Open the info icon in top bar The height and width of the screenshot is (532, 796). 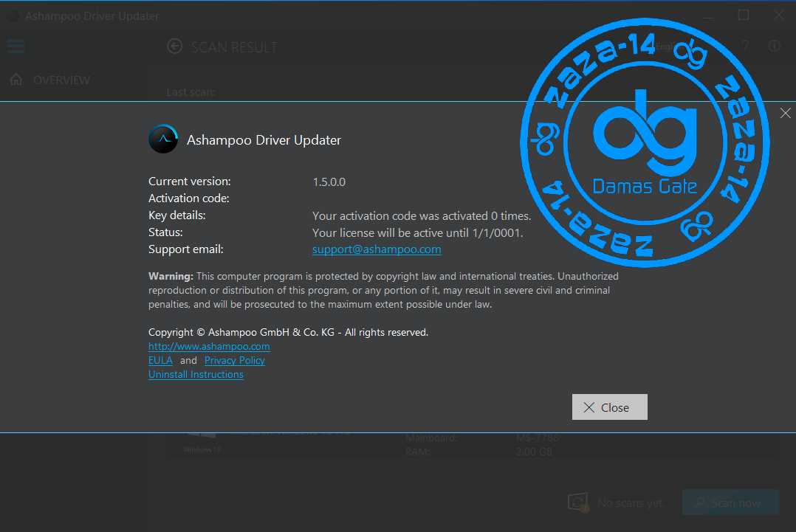[x=774, y=46]
